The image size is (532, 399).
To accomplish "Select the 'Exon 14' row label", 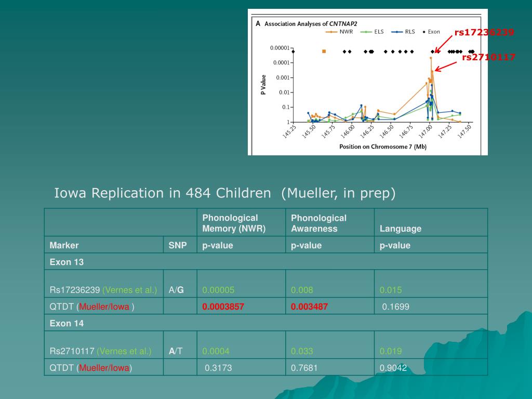I will [x=66, y=323].
